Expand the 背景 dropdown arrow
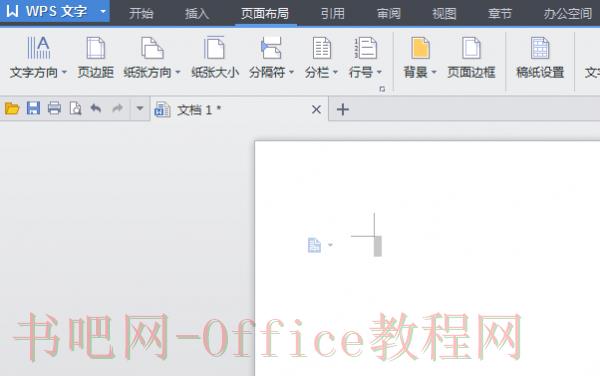This screenshot has width=600, height=376. [434, 72]
